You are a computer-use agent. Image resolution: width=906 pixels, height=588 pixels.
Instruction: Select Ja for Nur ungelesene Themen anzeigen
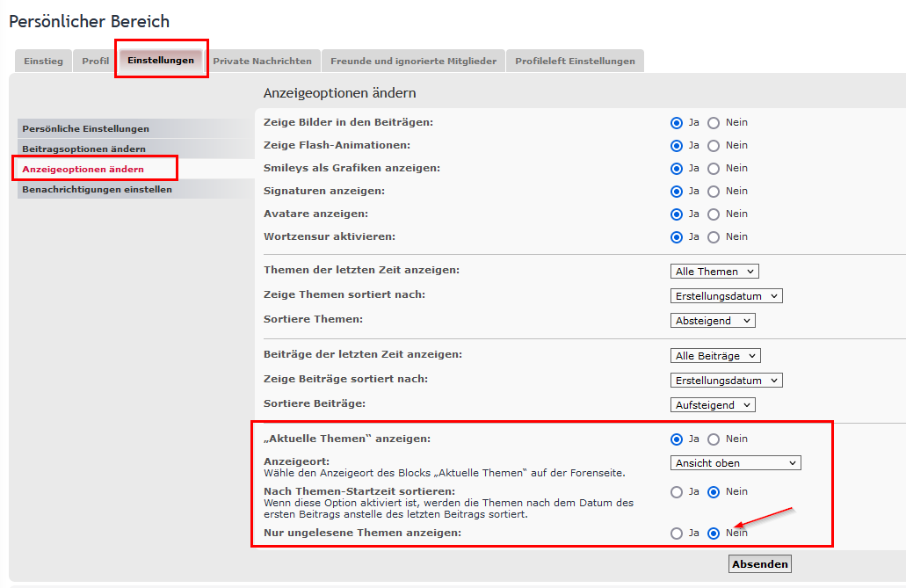click(677, 534)
